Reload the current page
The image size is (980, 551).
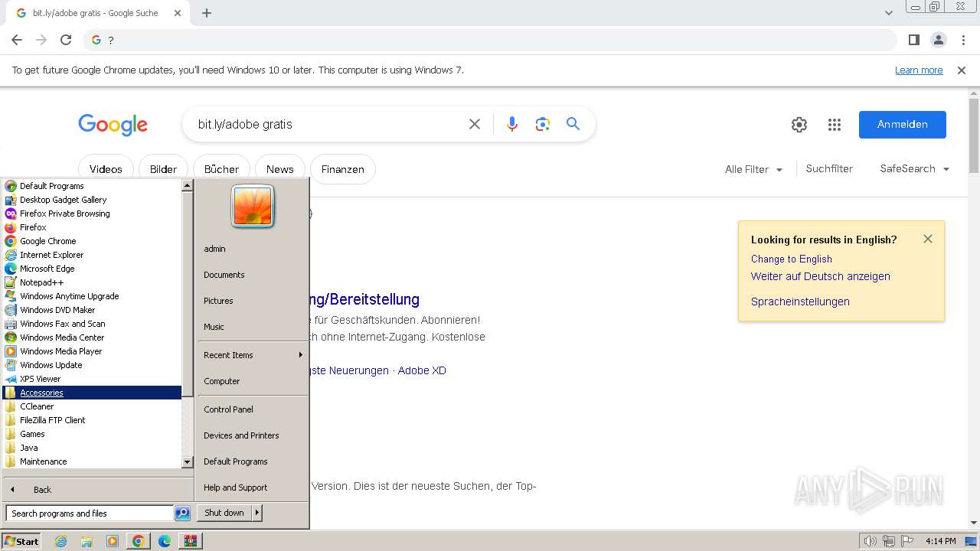click(66, 40)
